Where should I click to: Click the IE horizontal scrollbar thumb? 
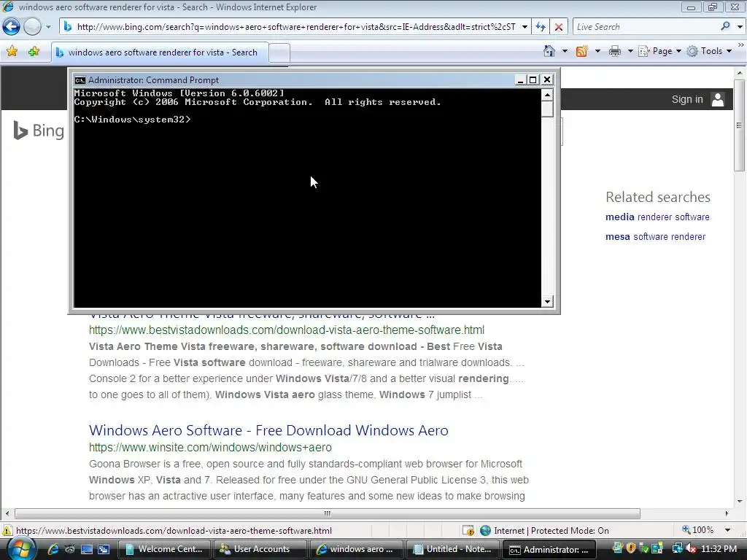tap(328, 514)
